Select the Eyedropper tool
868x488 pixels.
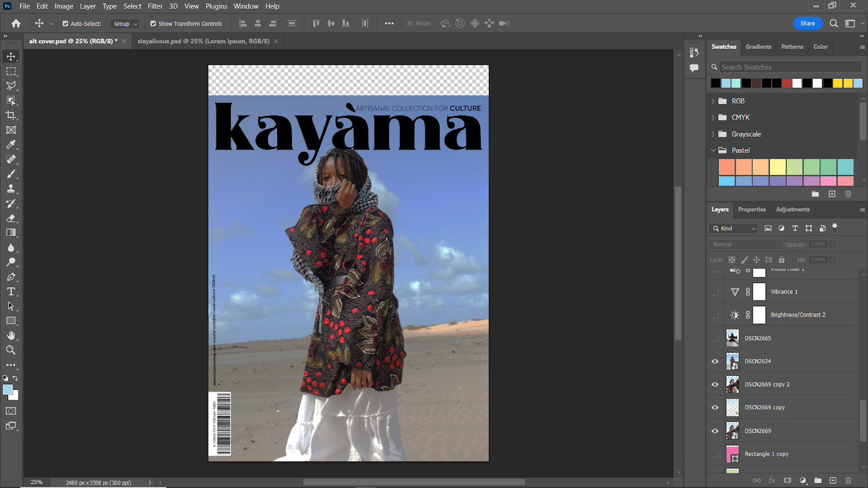point(11,144)
